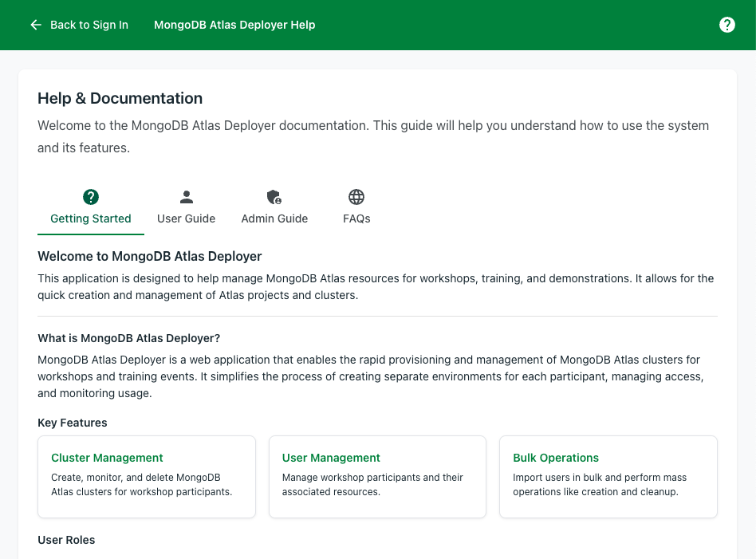Go back via Back to Sign In link
Screen dimensions: 756x559
click(79, 25)
